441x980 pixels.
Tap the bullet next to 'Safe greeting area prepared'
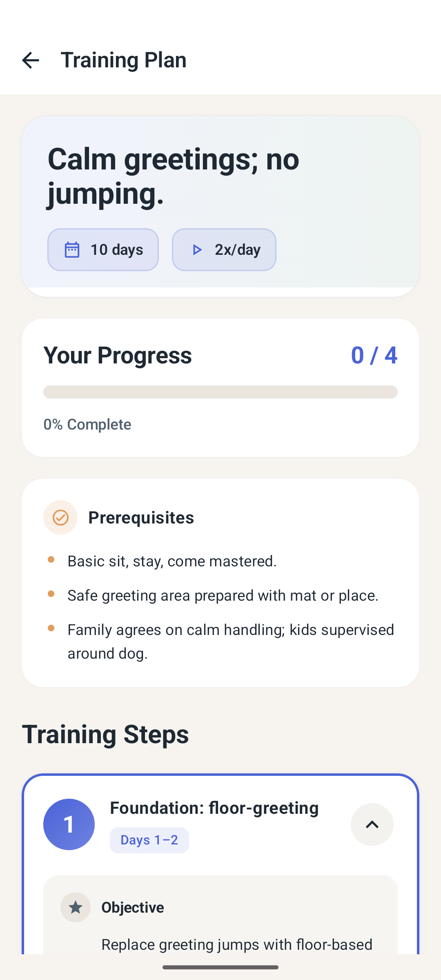pos(51,595)
